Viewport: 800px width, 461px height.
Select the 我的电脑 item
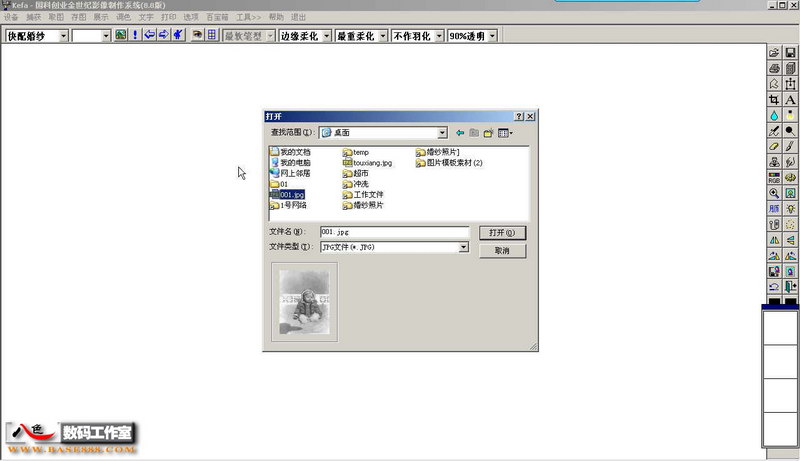click(x=290, y=163)
